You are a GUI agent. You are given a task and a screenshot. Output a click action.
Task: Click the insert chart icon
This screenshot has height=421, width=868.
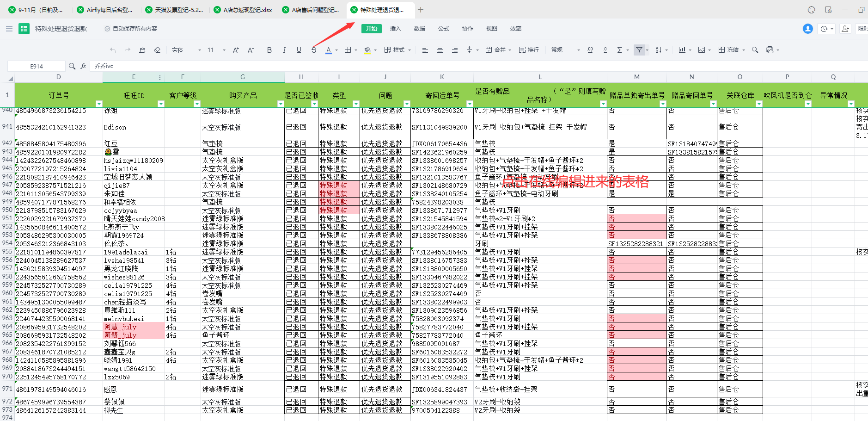[682, 50]
